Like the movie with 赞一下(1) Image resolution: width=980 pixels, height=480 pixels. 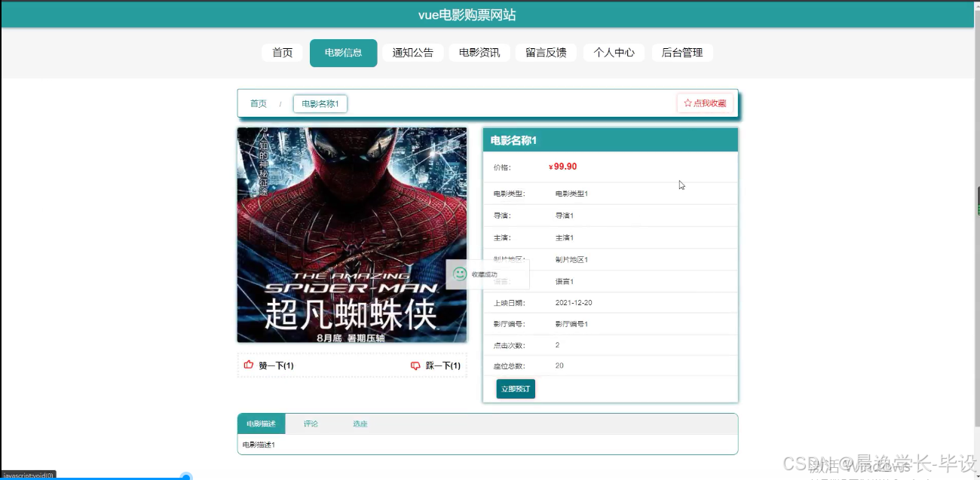point(268,365)
